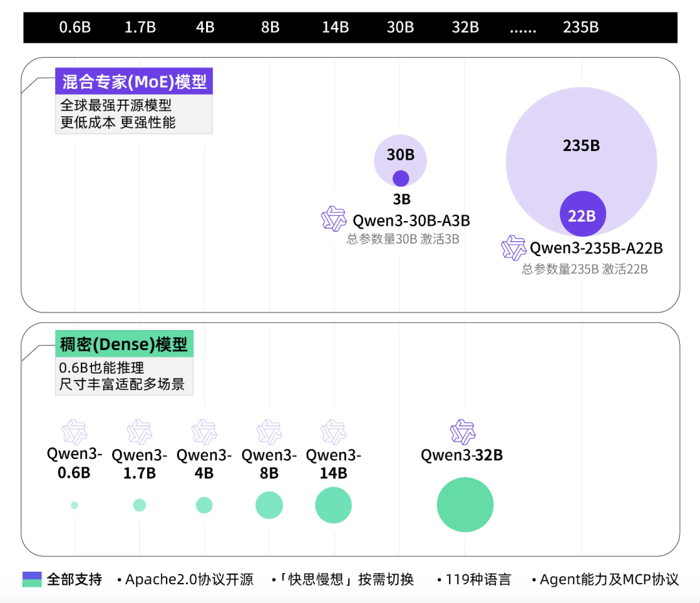This screenshot has width=700, height=603.
Task: Select 4B in the black header bar
Action: click(205, 27)
